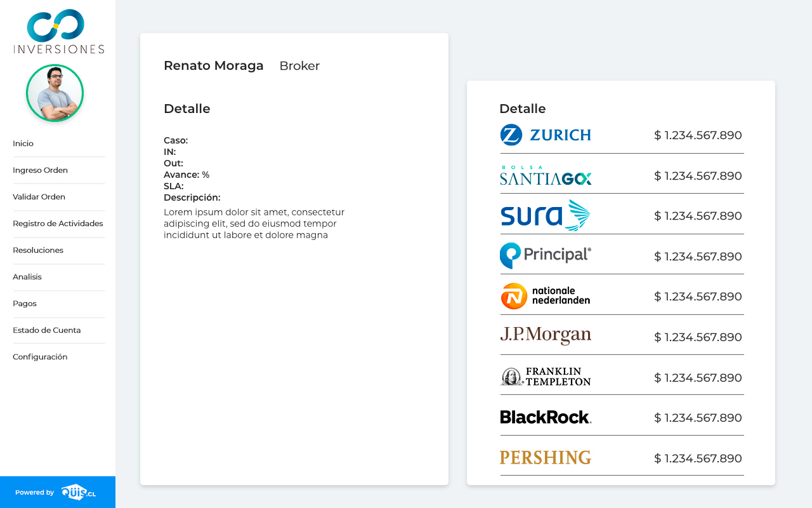The height and width of the screenshot is (508, 812).
Task: Click the BlackRock logo
Action: [546, 417]
